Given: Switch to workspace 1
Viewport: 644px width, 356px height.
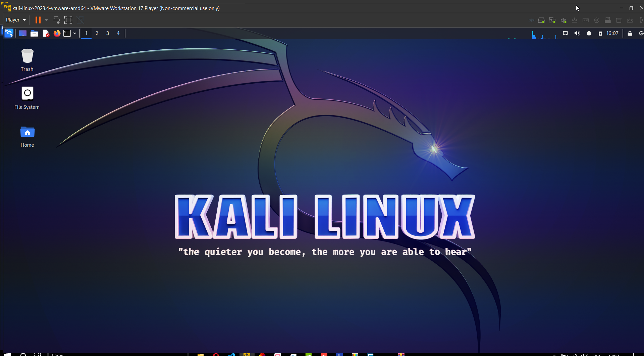Looking at the screenshot, I should 86,33.
